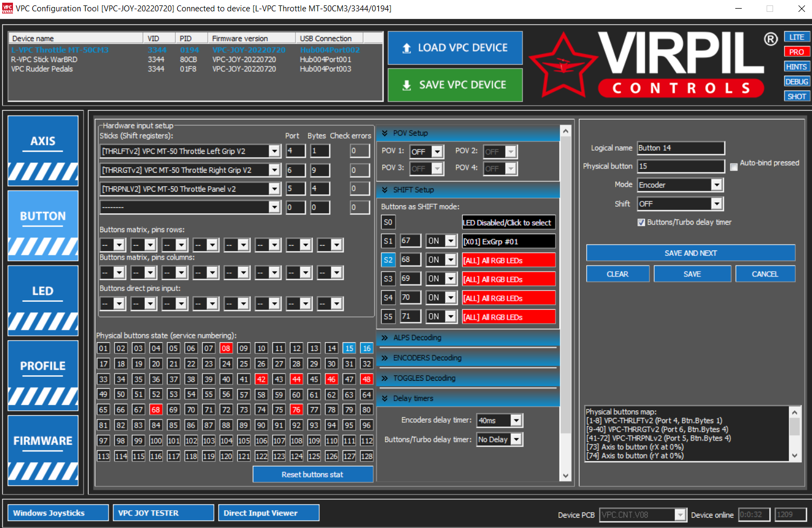Collapse the Delay timers section
Screen dimensions: 812x528
point(468,398)
